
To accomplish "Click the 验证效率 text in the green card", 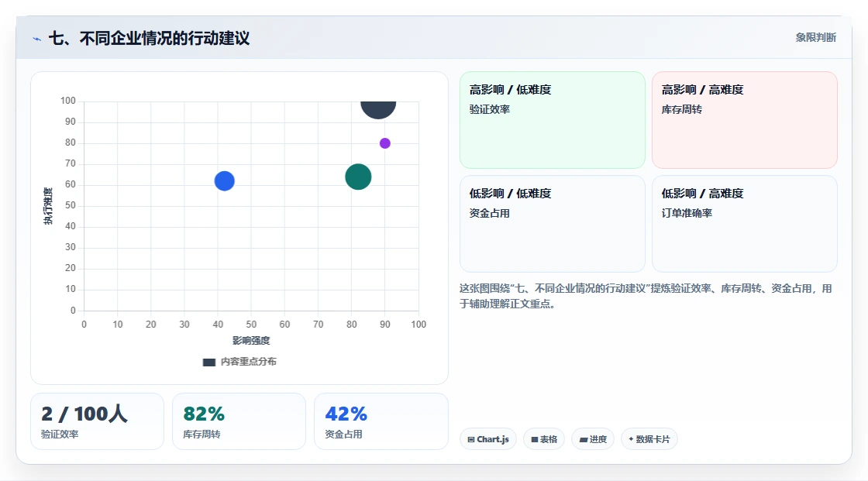I will [x=489, y=109].
